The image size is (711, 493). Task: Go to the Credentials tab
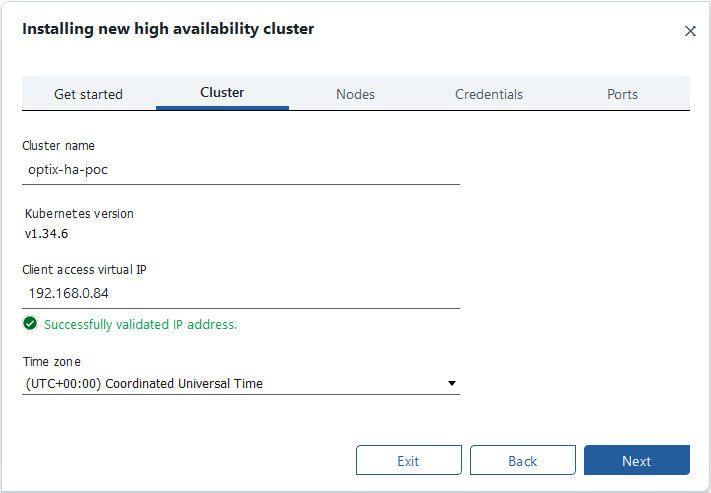pos(489,94)
